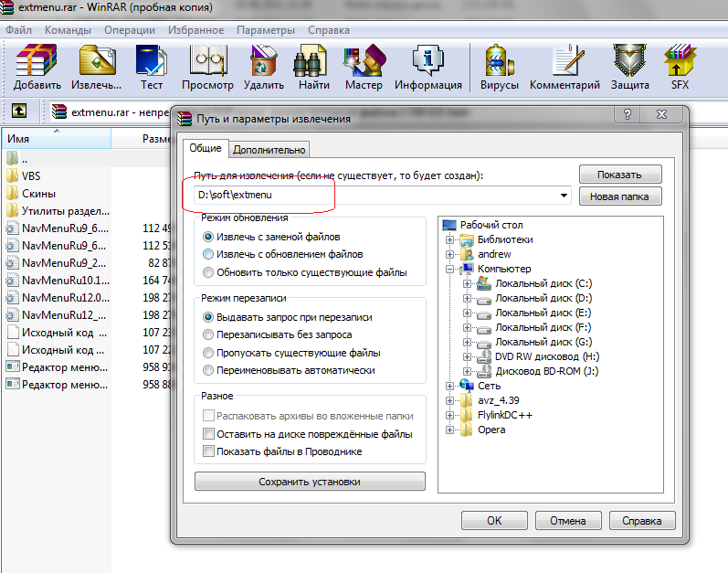Click the Вирусы (Virus scan) icon
This screenshot has width=728, height=573.
(499, 67)
